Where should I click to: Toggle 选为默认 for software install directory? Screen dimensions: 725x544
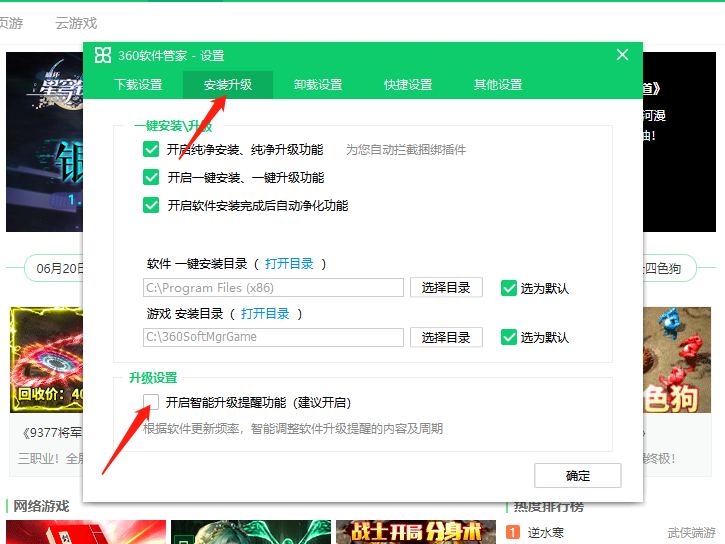(509, 288)
